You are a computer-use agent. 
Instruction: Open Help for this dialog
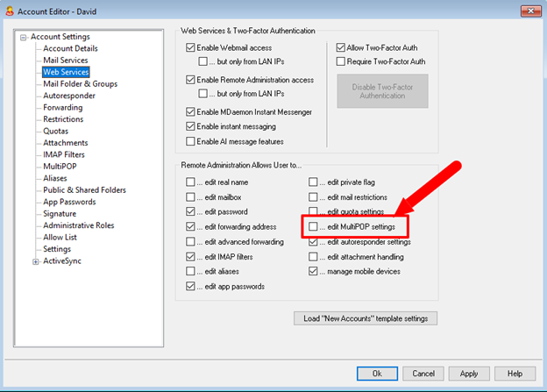515,373
